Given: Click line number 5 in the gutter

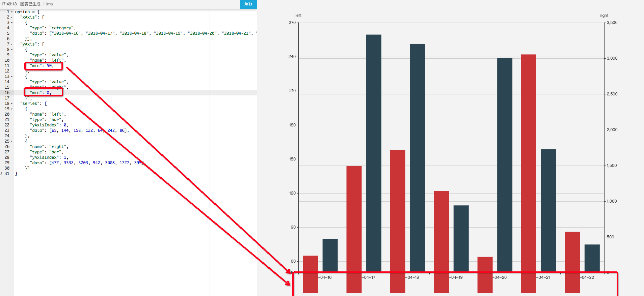Looking at the screenshot, I should pos(8,33).
